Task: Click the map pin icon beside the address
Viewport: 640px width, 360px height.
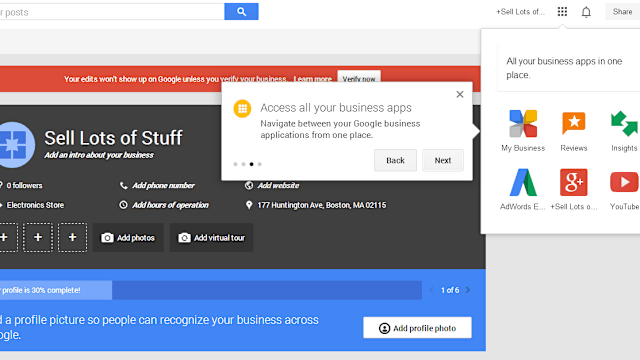Action: coord(249,205)
